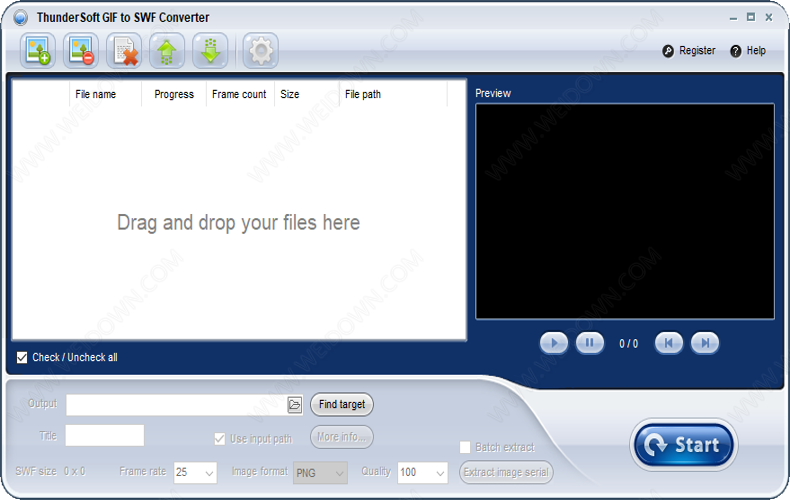Jump to previous frame in preview
Image resolution: width=790 pixels, height=500 pixels.
click(668, 343)
